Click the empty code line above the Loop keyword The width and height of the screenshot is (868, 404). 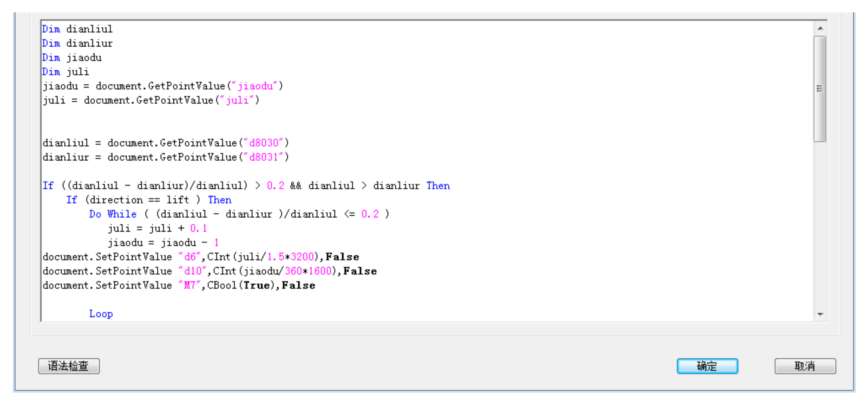(427, 299)
